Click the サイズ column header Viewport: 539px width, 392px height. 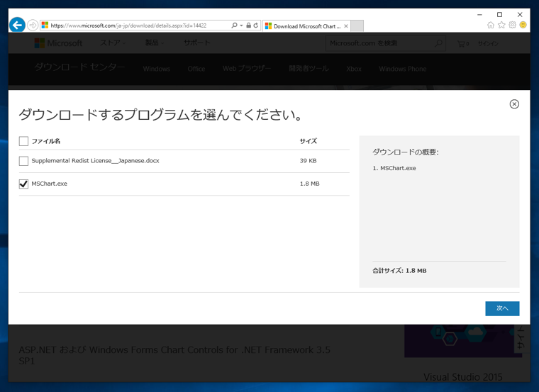(308, 141)
